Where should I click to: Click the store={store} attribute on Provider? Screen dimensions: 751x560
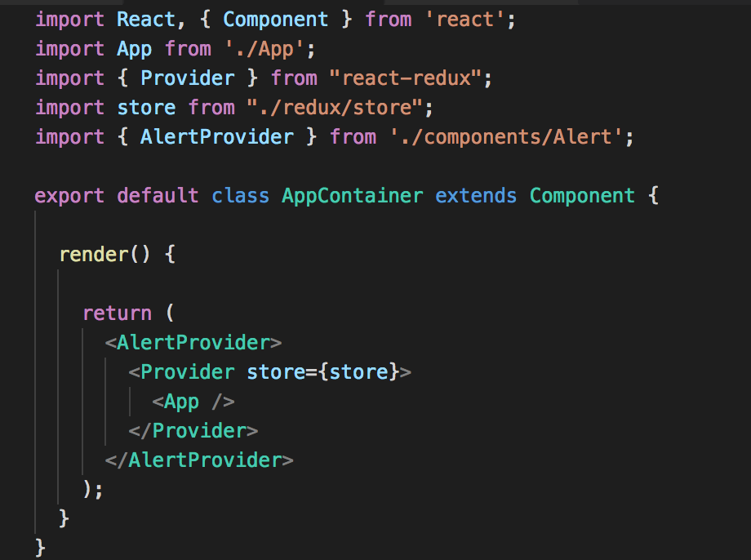tap(323, 372)
